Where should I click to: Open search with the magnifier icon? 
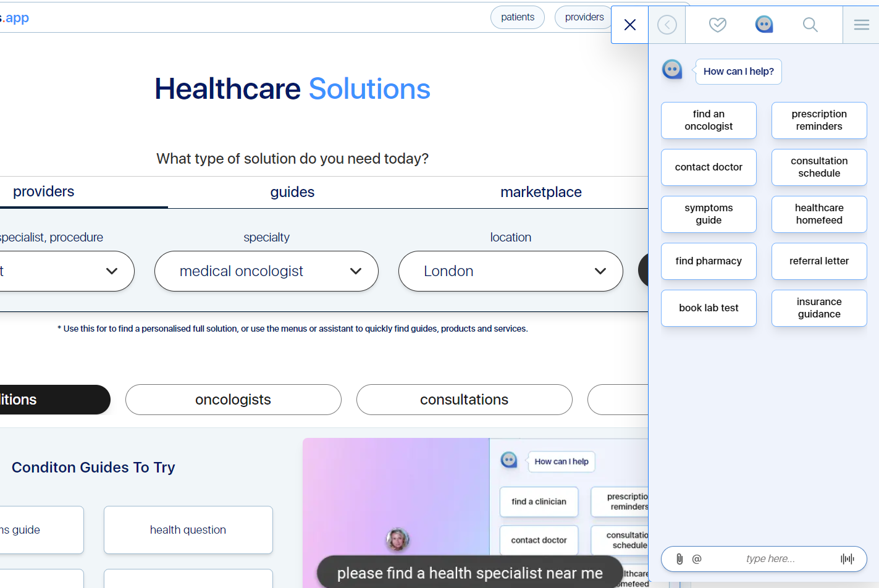pyautogui.click(x=810, y=25)
